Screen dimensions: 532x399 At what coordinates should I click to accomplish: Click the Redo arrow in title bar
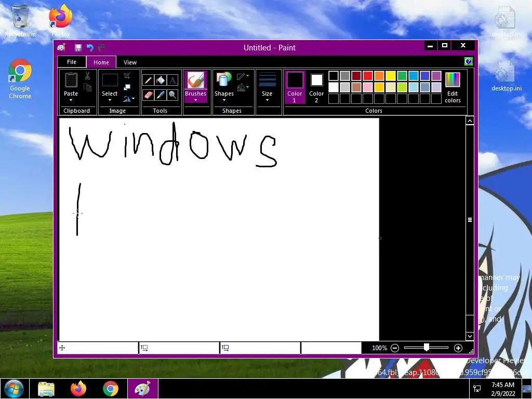101,47
